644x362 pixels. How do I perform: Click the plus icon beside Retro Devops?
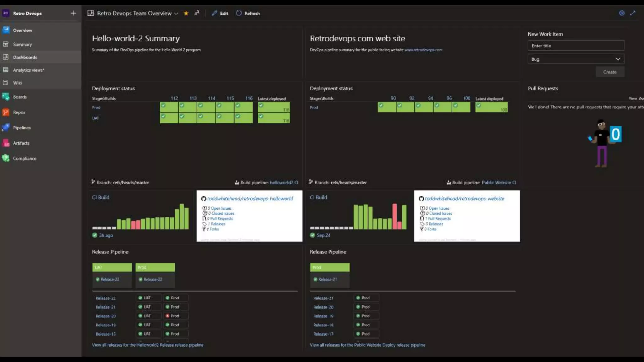tap(73, 13)
